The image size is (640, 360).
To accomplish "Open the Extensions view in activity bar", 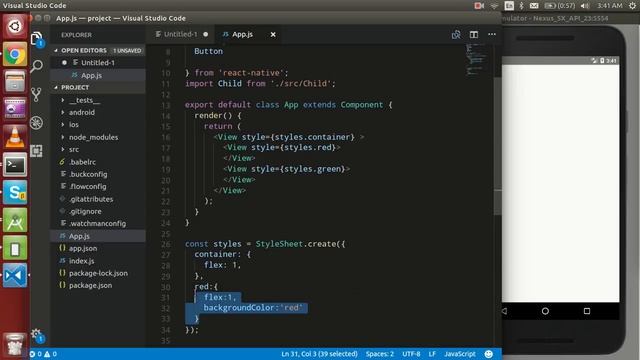I will 37,151.
